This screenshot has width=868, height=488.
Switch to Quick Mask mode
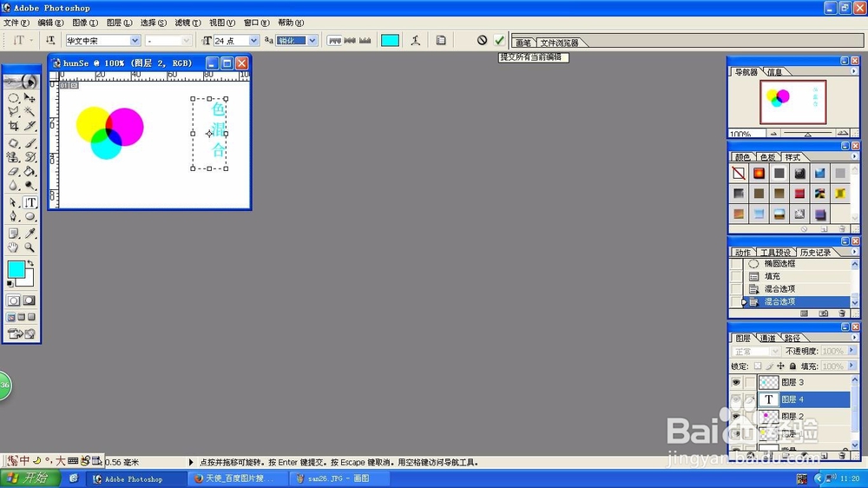pos(30,300)
